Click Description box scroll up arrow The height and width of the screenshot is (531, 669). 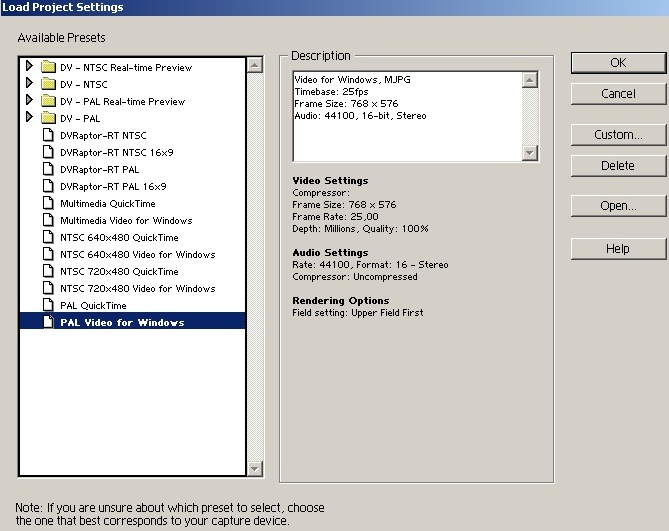(x=530, y=80)
